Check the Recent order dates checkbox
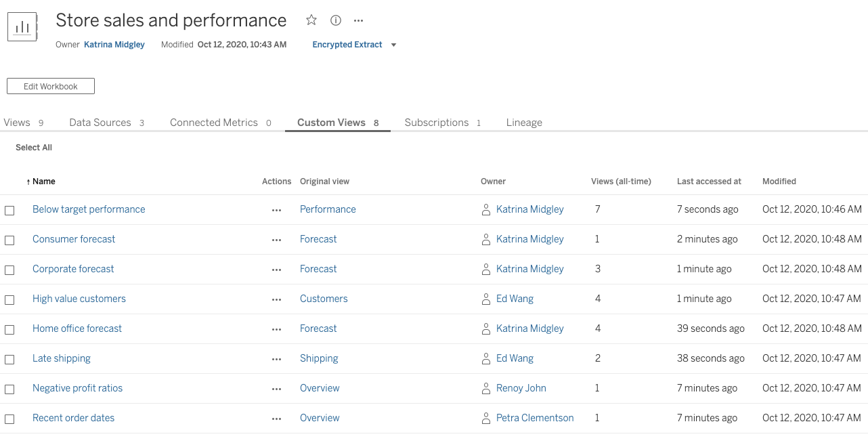The width and height of the screenshot is (868, 447). pyautogui.click(x=9, y=419)
